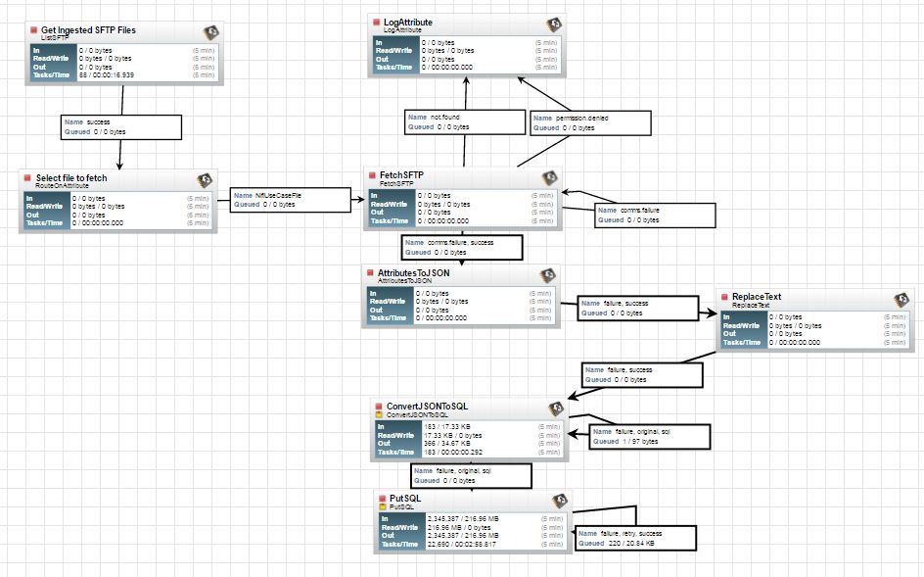Viewport: 924px width, 577px height.
Task: Select the failure, retry, success connection near PutSQL
Action: coord(634,537)
